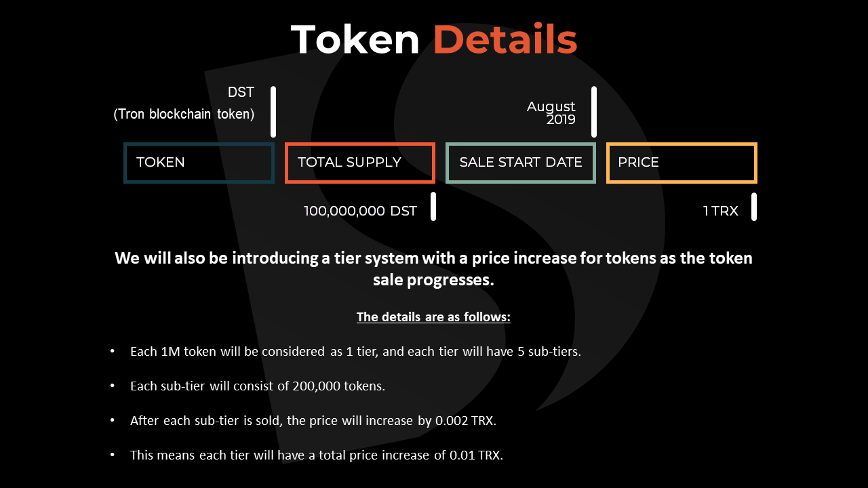Click the white bar next to 100,000,000 DST
This screenshot has height=488, width=868.
point(433,207)
